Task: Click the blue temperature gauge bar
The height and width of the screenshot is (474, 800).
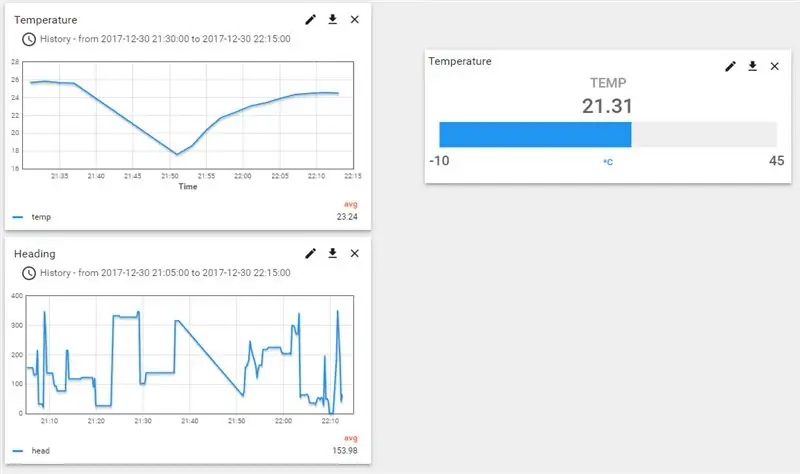Action: [x=535, y=135]
